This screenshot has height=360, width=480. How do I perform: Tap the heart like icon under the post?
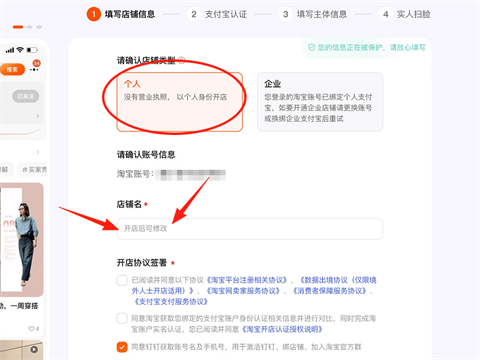[31, 329]
